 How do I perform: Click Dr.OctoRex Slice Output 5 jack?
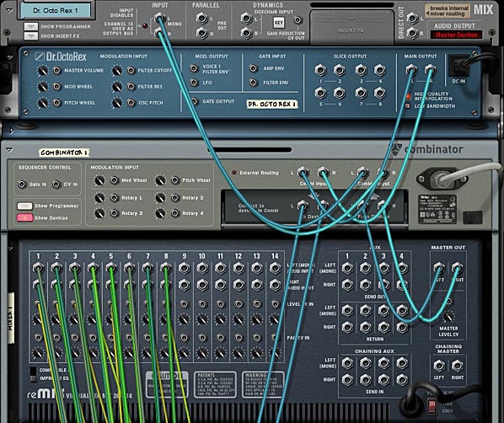click(320, 93)
